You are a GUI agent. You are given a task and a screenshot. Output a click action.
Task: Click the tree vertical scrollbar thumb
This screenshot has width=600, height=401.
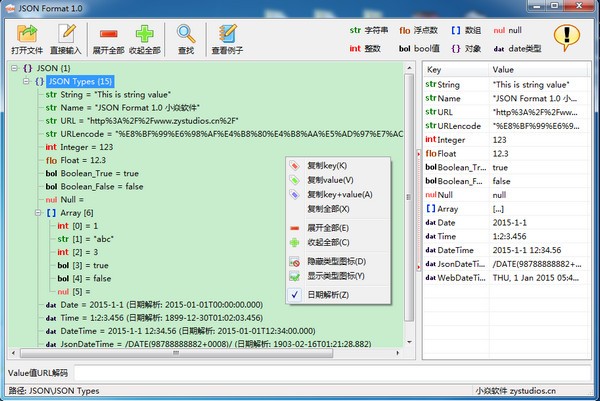[409, 197]
